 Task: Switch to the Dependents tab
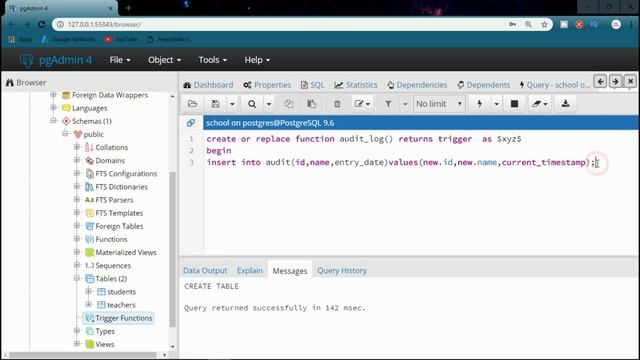tap(483, 85)
